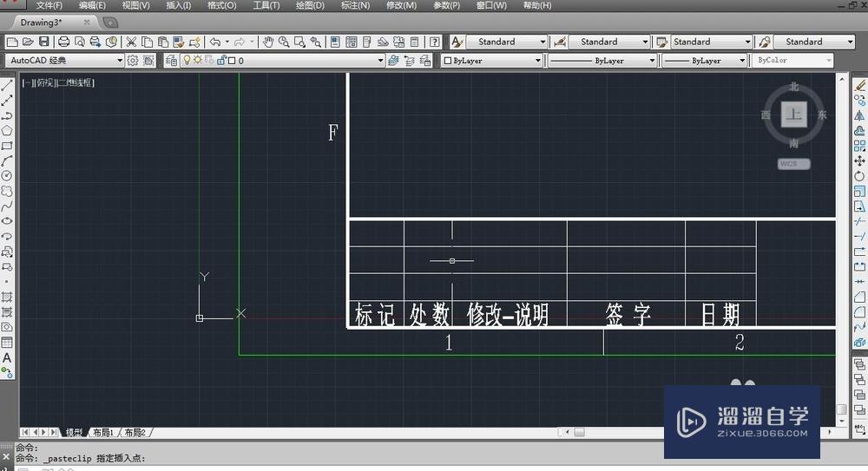Screen dimensions: 868x471
Task: Open a file with the Open icon
Action: pos(29,42)
